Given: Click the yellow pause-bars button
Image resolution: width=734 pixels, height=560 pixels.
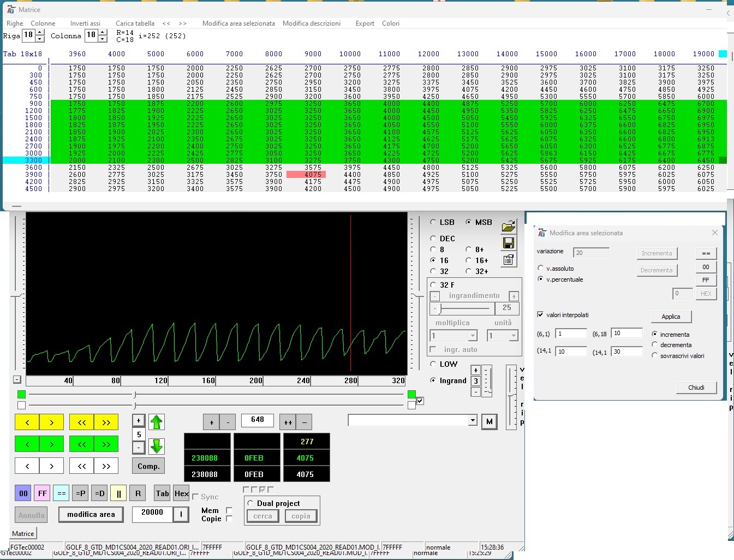Looking at the screenshot, I should [x=118, y=493].
